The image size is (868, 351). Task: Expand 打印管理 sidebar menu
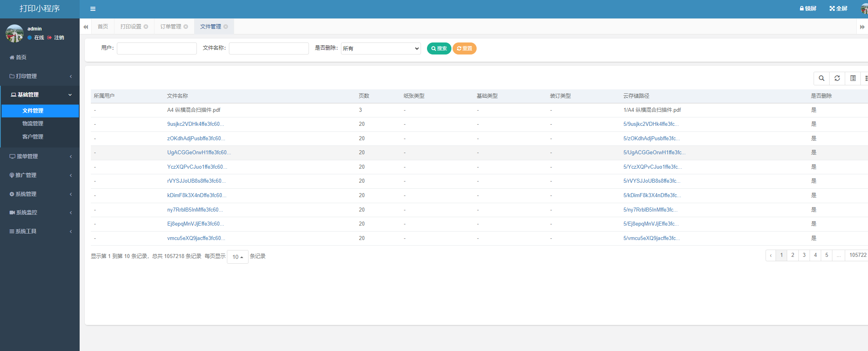tap(40, 76)
